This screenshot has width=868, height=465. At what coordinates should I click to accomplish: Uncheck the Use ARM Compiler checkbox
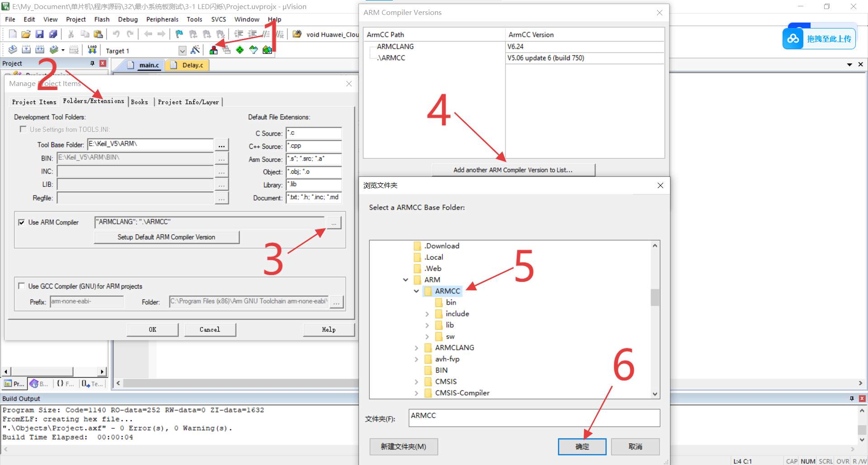tap(21, 222)
